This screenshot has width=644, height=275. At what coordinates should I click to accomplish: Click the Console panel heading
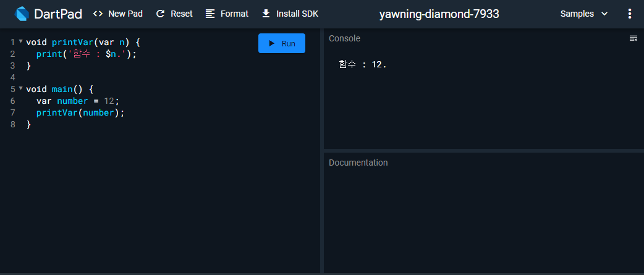345,38
